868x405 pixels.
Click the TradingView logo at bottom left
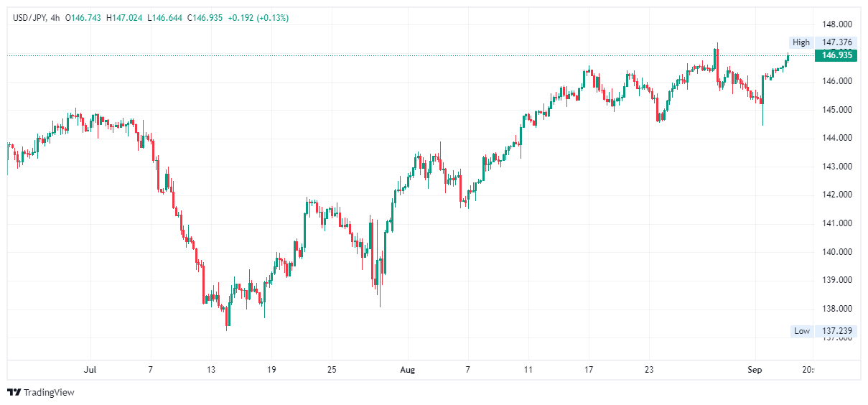(41, 392)
